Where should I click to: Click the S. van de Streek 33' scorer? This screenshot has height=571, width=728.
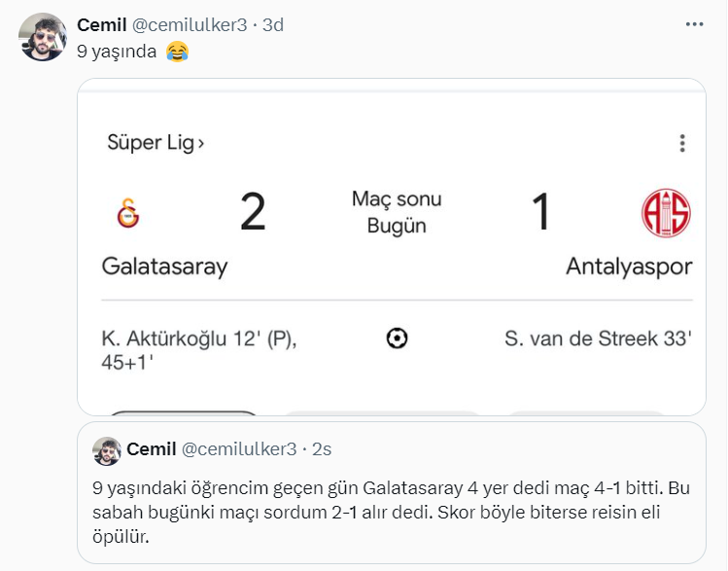598,339
